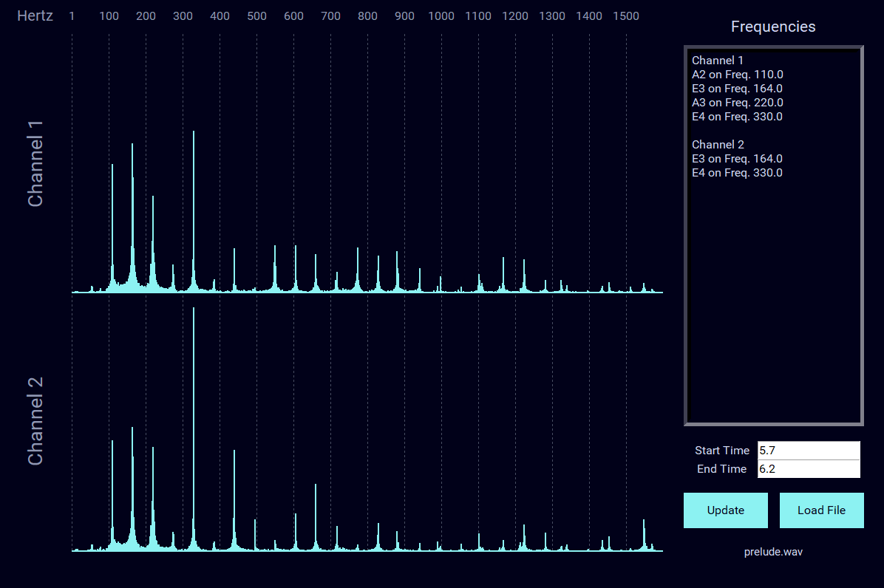Select E3 on Freq. 164.0 under Channel 1

[738, 88]
